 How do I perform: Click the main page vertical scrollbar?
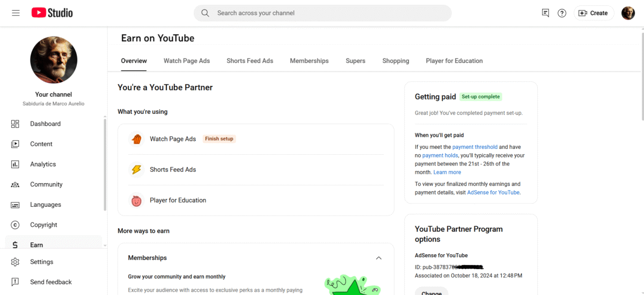coord(642,75)
